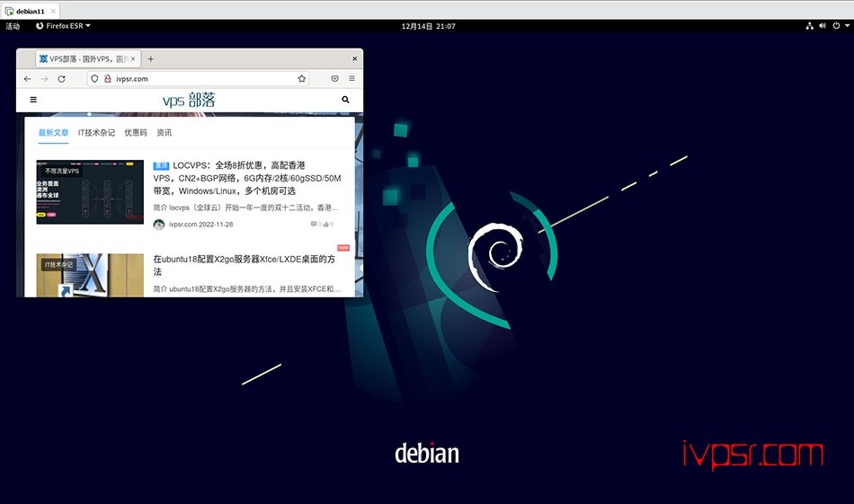Open the Firefox application hamburger menu
Screen dimensions: 854x504
tap(351, 79)
